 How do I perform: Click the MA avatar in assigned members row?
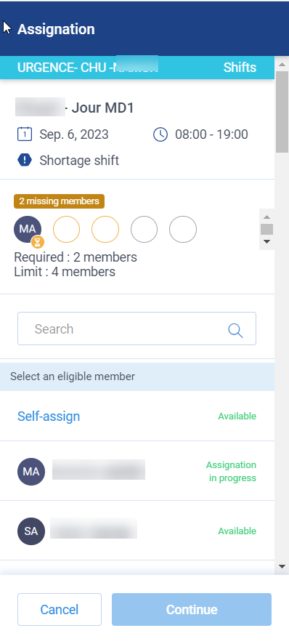28,229
